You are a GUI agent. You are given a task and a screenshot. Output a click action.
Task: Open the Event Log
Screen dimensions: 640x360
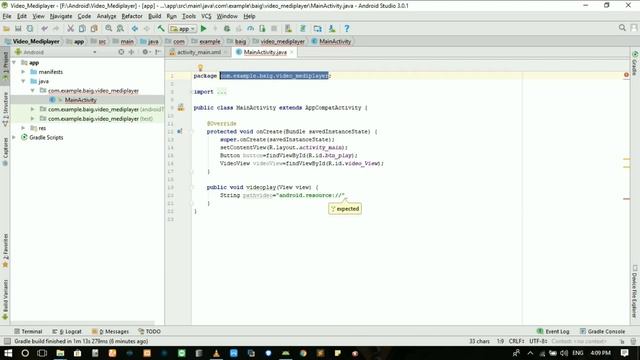pos(553,331)
